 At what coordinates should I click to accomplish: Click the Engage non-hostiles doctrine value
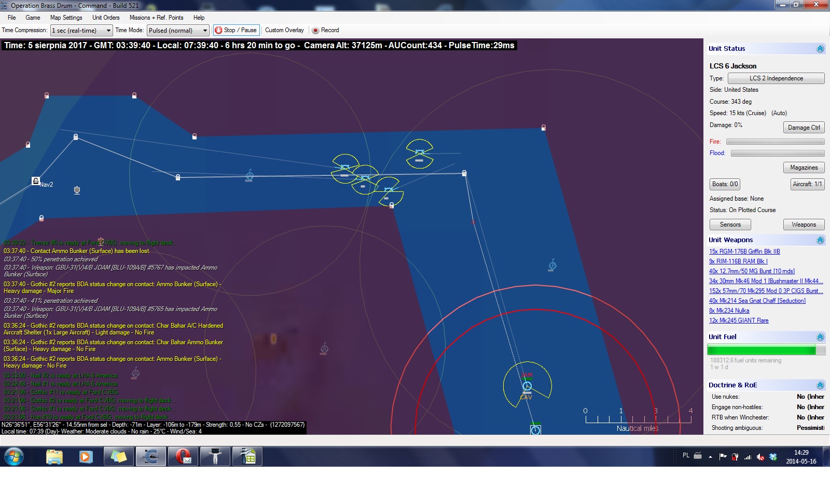point(810,407)
